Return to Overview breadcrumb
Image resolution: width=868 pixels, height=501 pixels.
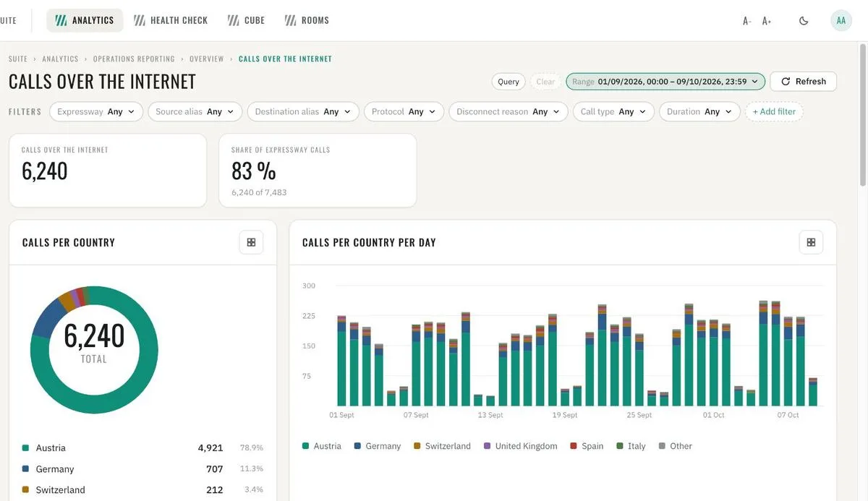207,59
